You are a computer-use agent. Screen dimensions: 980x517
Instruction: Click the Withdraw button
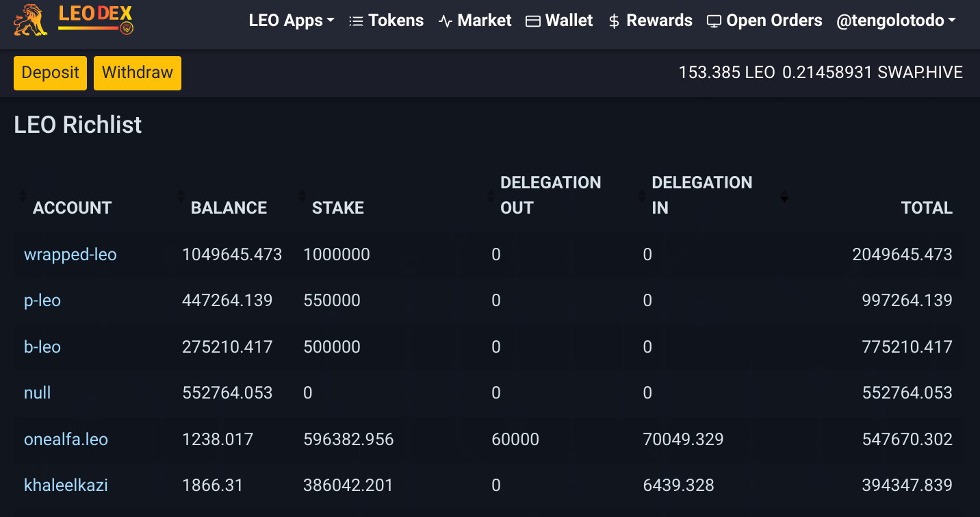click(x=138, y=73)
